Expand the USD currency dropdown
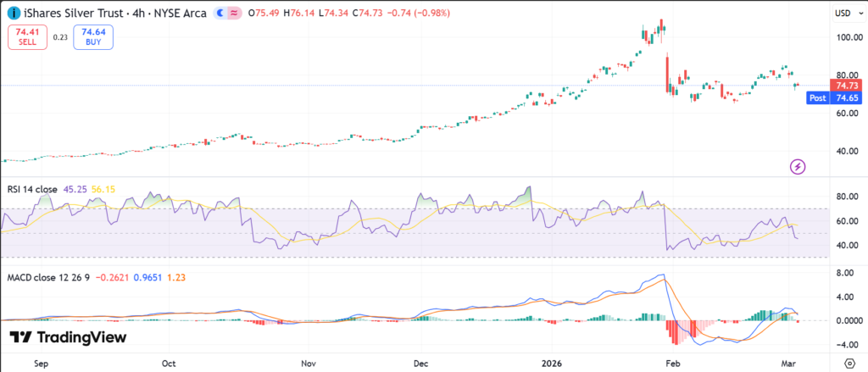868x372 pixels. tap(847, 14)
